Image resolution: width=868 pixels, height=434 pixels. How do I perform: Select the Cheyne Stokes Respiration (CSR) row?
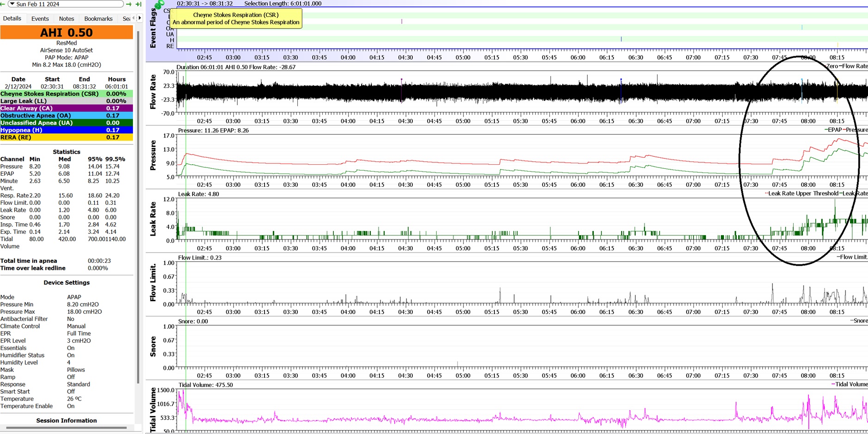(66, 94)
